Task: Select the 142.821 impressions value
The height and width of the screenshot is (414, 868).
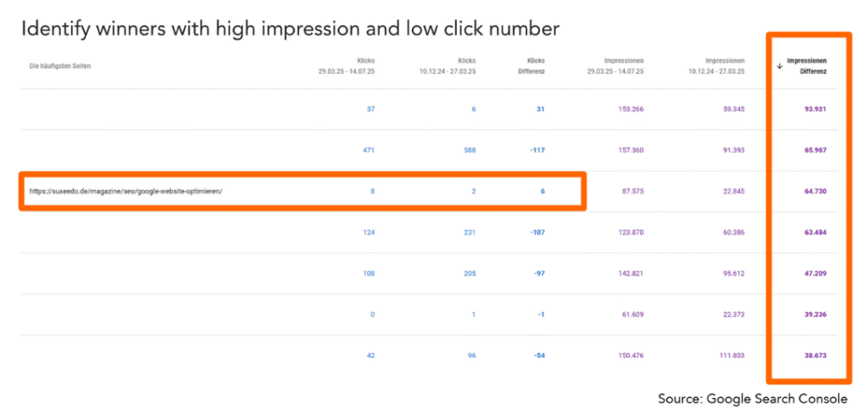Action: [631, 273]
